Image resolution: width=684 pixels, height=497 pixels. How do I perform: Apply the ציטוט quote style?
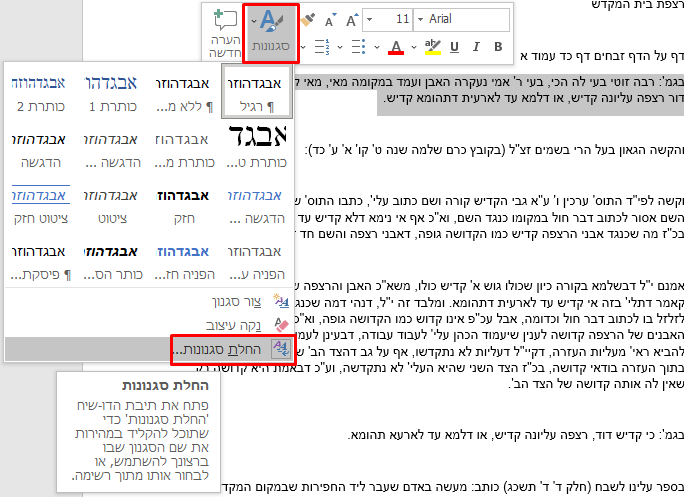(x=113, y=205)
